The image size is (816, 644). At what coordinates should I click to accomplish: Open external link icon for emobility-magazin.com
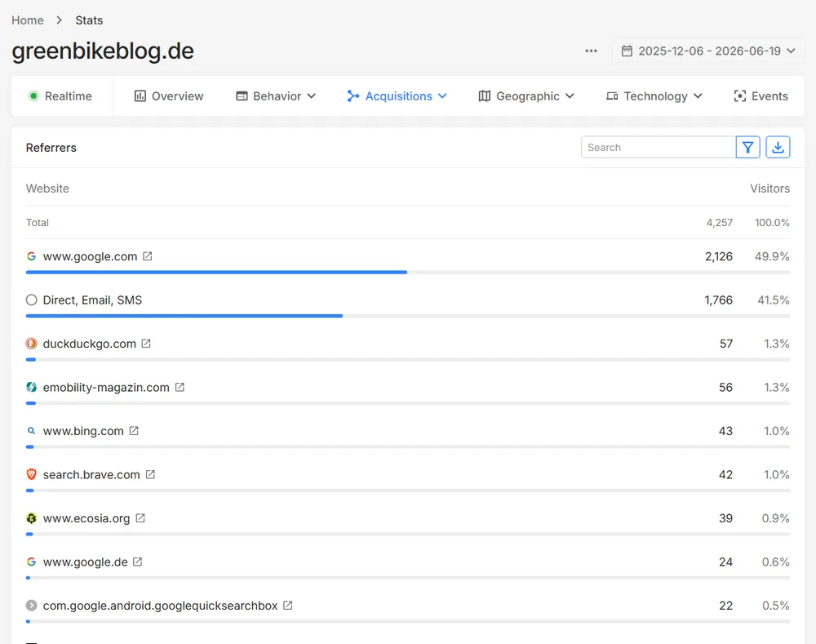point(180,388)
